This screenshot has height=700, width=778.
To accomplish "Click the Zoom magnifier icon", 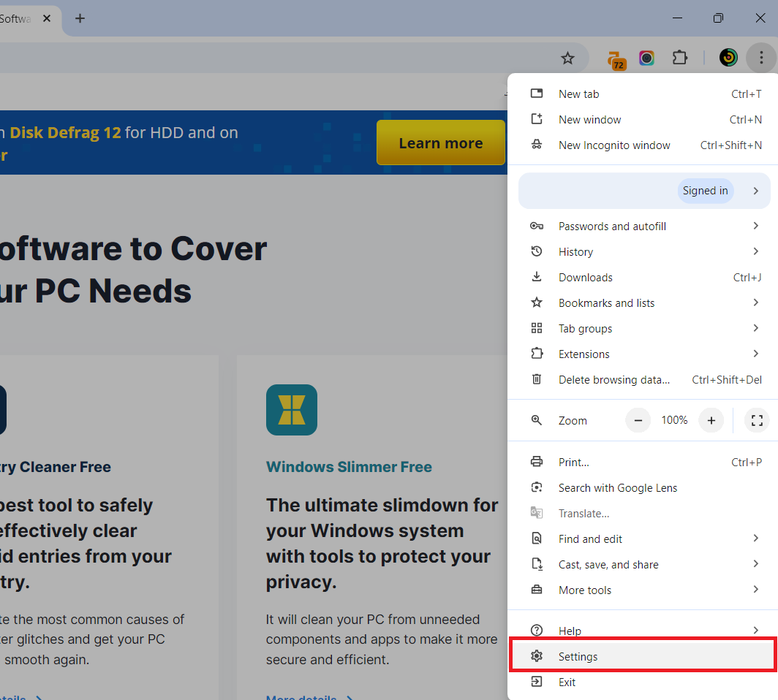I will coord(537,420).
